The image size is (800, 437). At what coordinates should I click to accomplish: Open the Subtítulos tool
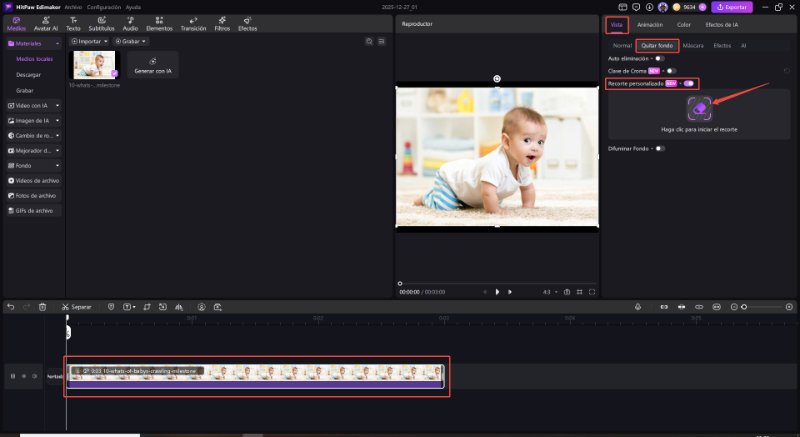[x=101, y=24]
